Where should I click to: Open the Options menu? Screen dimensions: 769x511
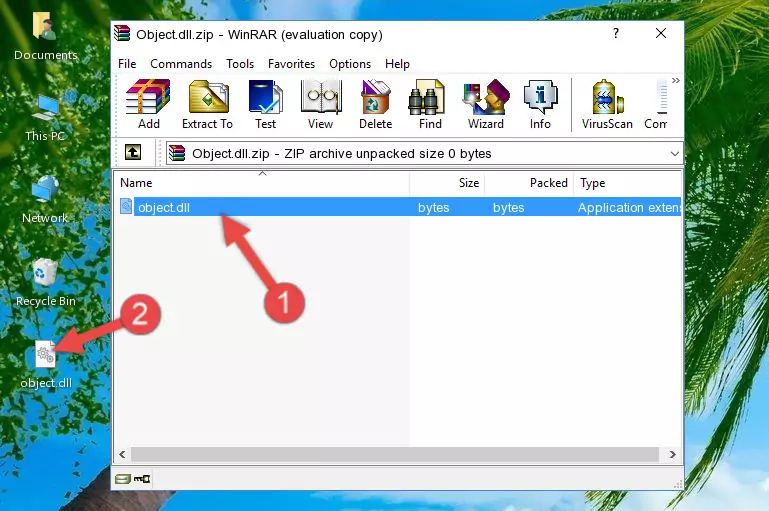[350, 64]
